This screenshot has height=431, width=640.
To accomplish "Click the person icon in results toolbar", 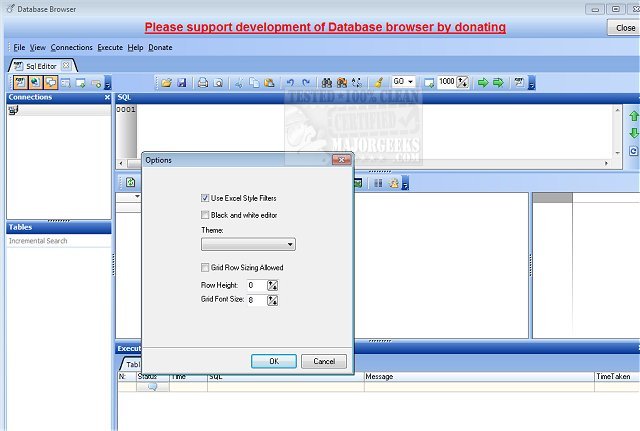I will 394,183.
